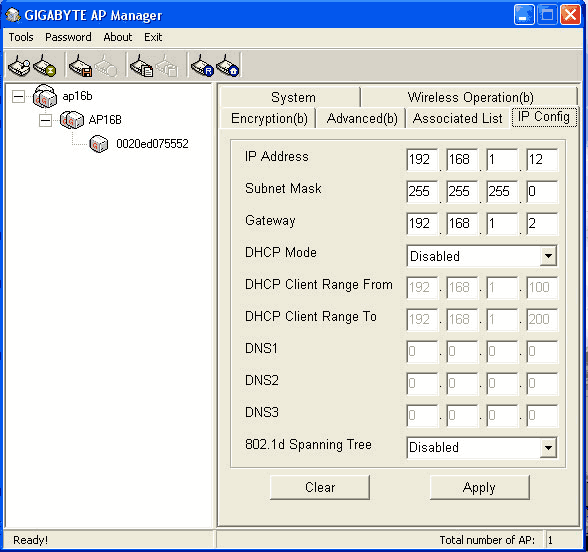This screenshot has height=552, width=588.
Task: Click the router icon with home badge
Action: click(228, 66)
